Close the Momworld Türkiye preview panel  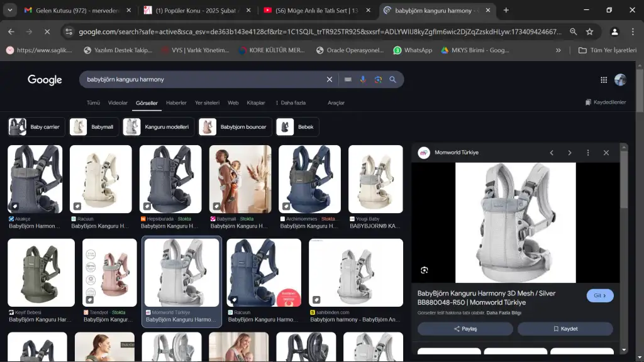(x=606, y=153)
